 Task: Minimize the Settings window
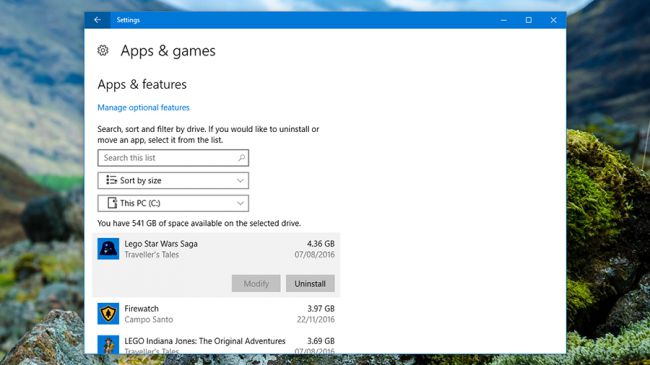(504, 20)
